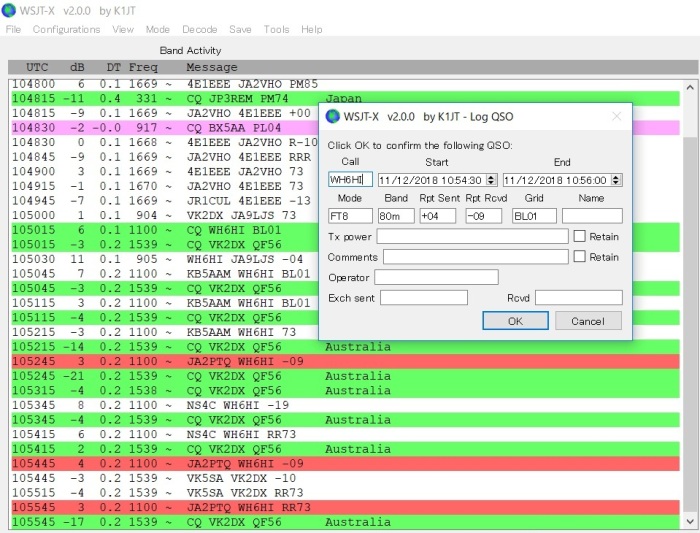Cancel the Log QSO dialog
700x533 pixels.
(588, 321)
